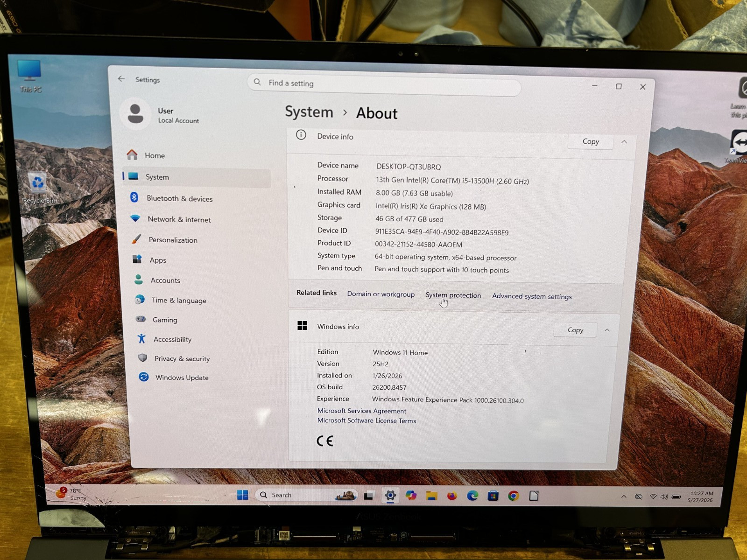This screenshot has width=747, height=560.
Task: Open Task View on taskbar
Action: 368,496
